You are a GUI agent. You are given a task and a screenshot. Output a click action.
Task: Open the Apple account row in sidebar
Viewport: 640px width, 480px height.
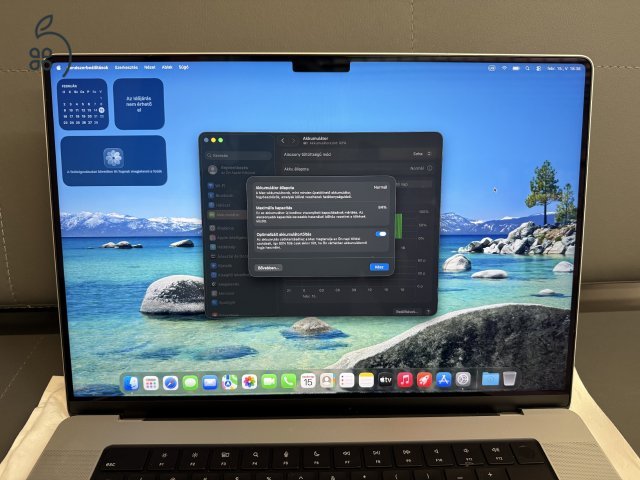(233, 170)
